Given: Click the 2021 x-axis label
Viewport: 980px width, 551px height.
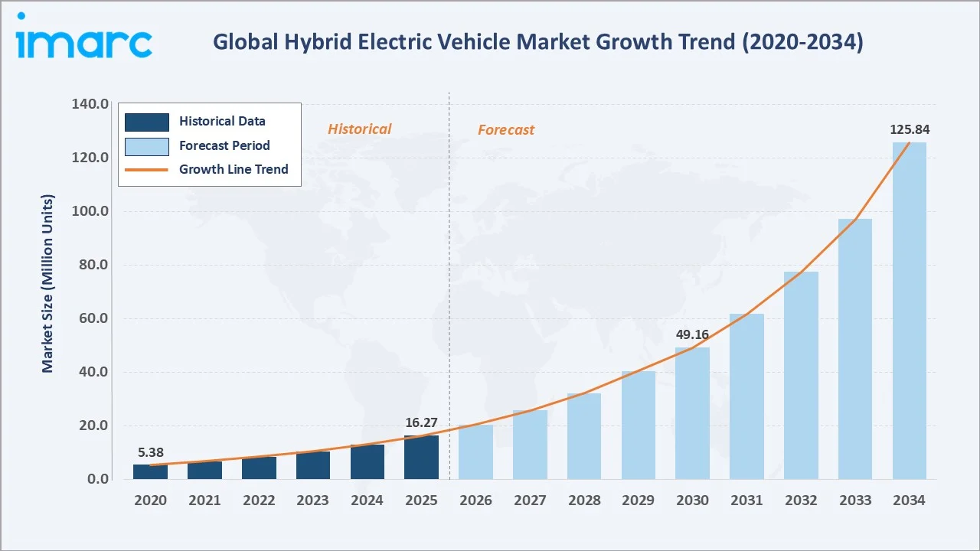Looking at the screenshot, I should 204,500.
